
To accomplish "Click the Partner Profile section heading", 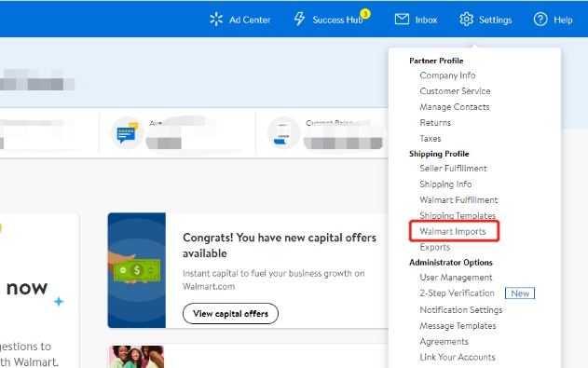I will 436,61.
